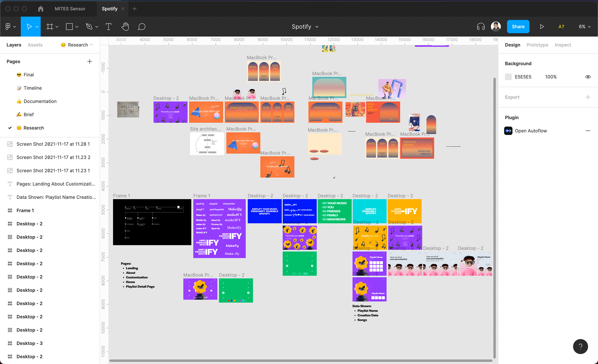The width and height of the screenshot is (598, 364).
Task: Expand the Frame tool options chevron
Action: click(x=57, y=27)
